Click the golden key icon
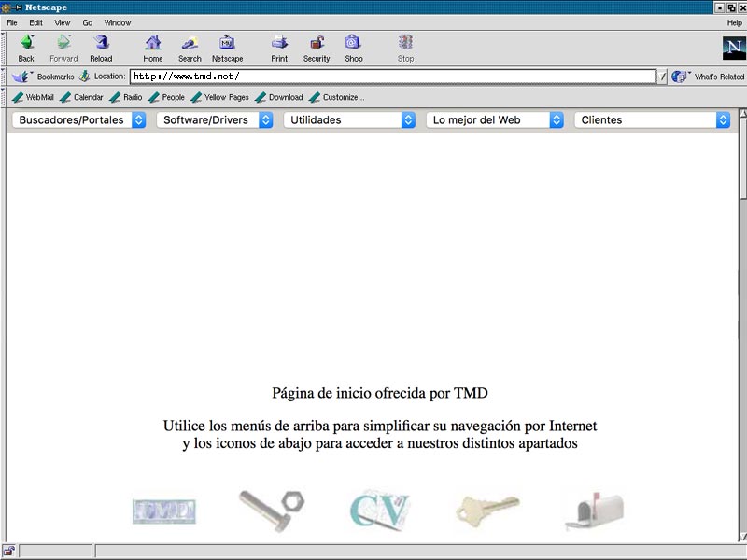 (487, 511)
